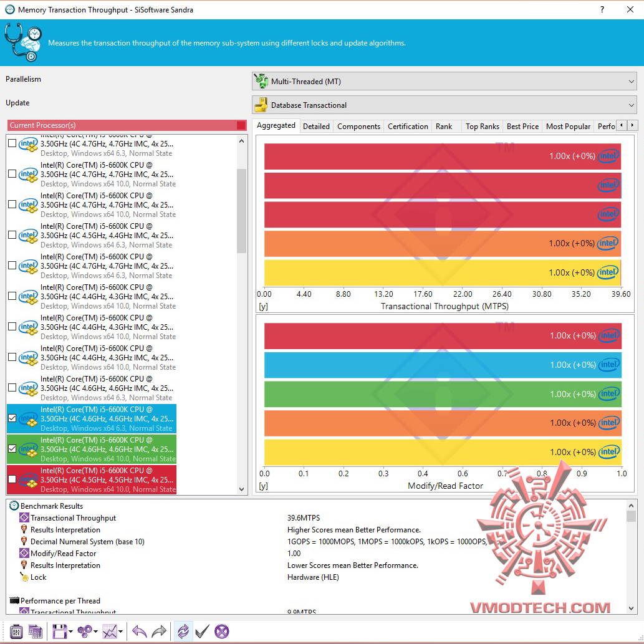Click processor list scroll-up arrow
Screen dimensions: 644x644
click(x=241, y=141)
